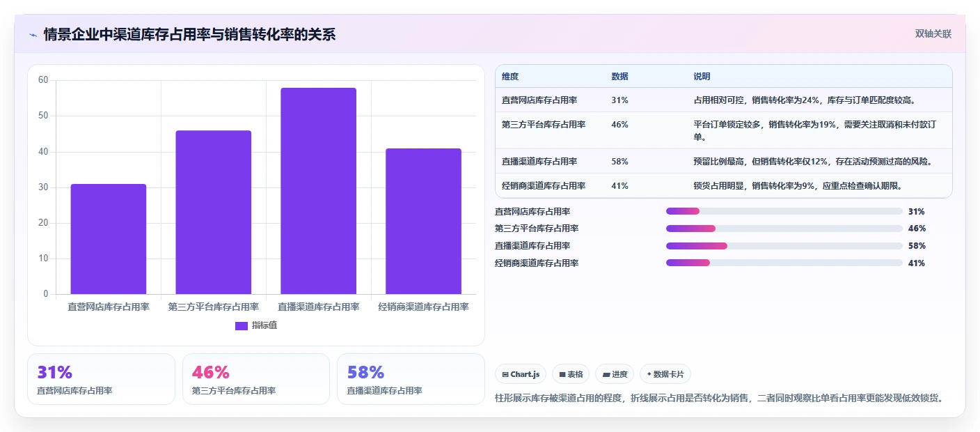Click the footer note starting 柱形展示库存
Viewport: 980px width, 432px height.
point(719,398)
